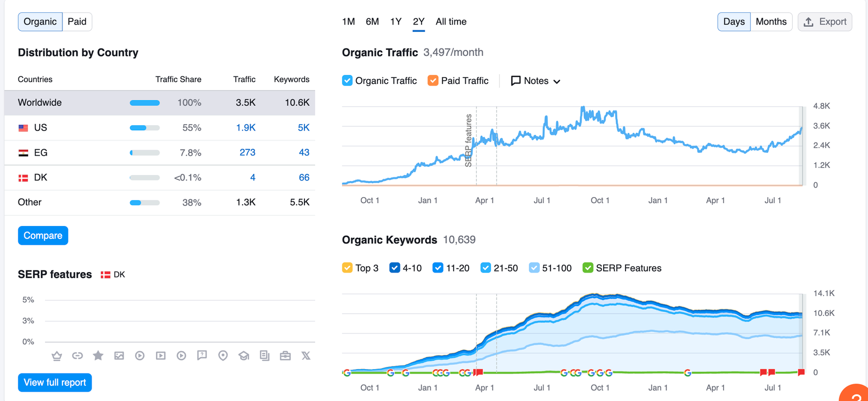Select the Other countries row label
Screen dimensions: 868x401
[x=30, y=203]
